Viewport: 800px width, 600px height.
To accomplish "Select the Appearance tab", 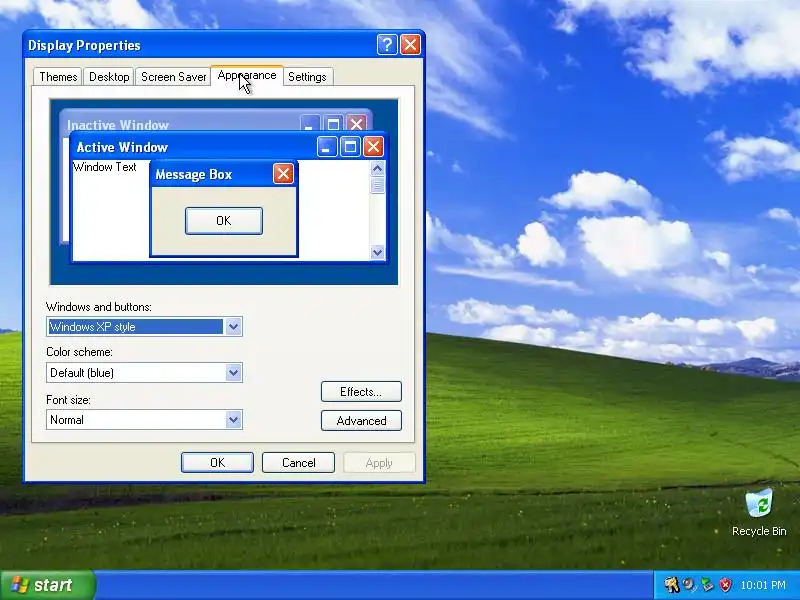I will click(247, 76).
